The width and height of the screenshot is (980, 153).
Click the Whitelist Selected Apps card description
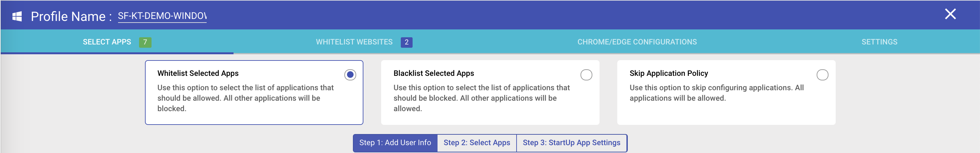pos(245,98)
